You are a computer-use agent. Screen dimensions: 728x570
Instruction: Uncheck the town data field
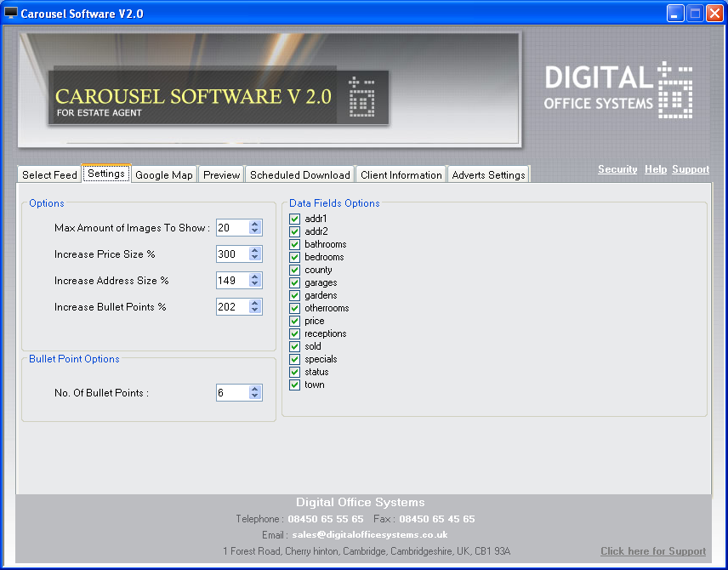point(294,385)
